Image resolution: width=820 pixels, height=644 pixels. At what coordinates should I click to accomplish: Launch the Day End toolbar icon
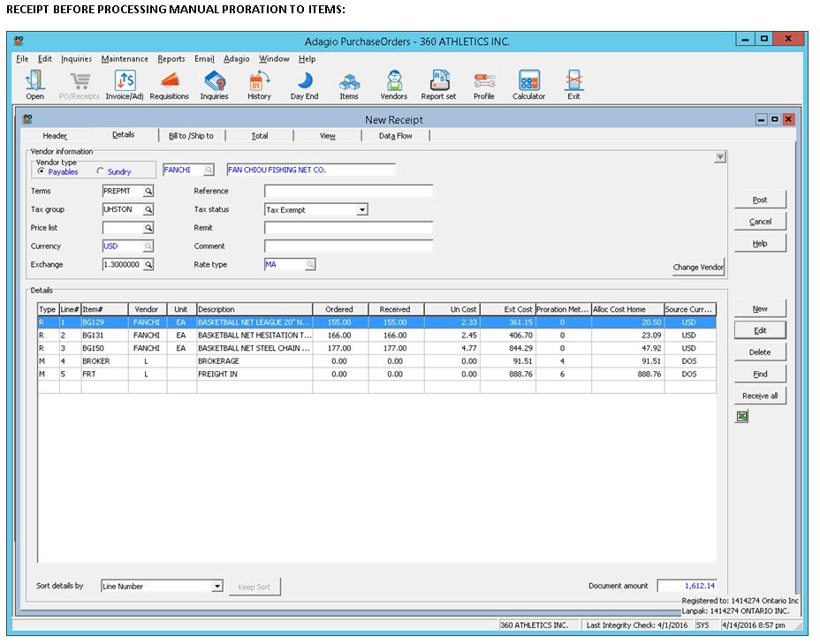304,84
